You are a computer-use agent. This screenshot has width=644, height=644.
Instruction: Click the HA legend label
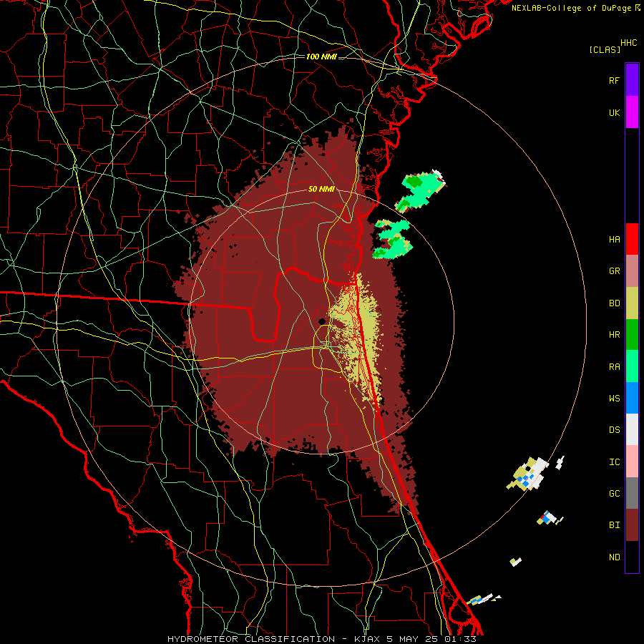615,240
